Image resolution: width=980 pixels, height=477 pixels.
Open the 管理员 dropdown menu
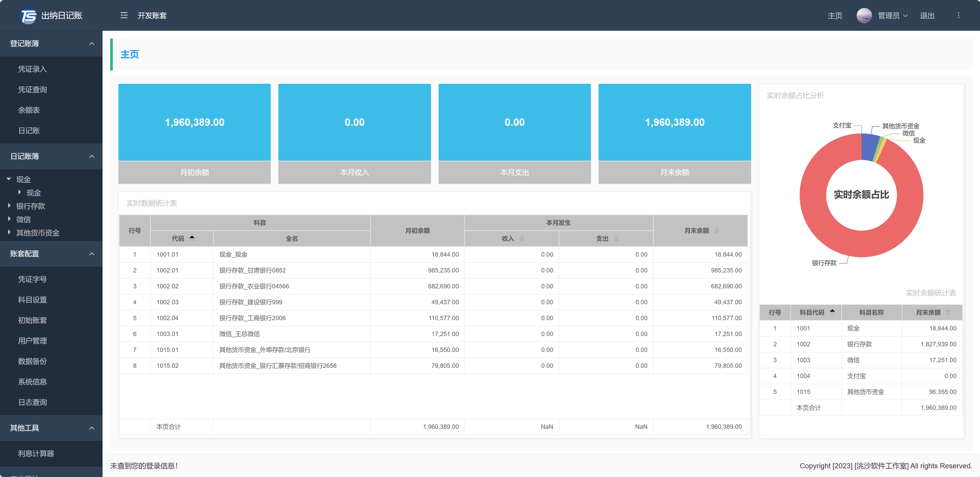tap(893, 16)
